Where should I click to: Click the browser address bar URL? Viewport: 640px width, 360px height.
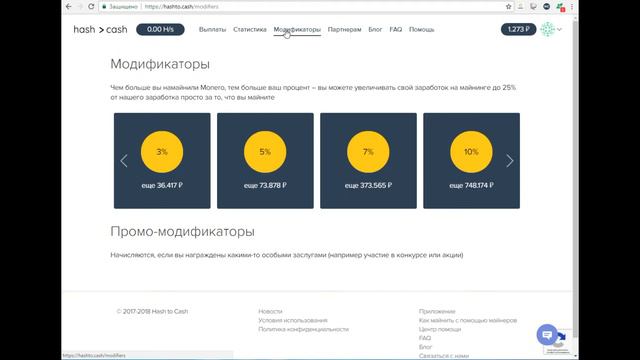coord(182,7)
